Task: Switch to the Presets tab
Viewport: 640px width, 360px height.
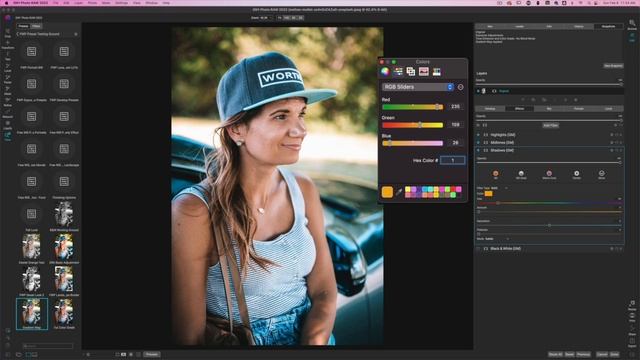Action: [23, 26]
